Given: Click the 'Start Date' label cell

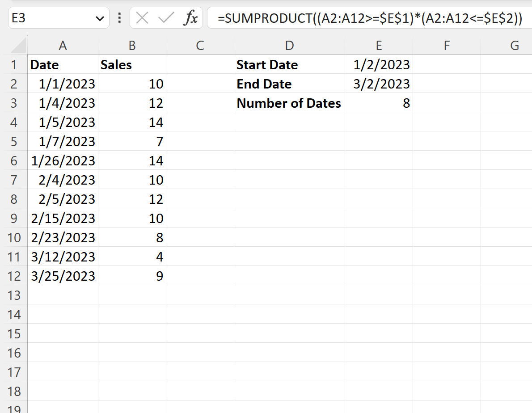Looking at the screenshot, I should pyautogui.click(x=289, y=64).
